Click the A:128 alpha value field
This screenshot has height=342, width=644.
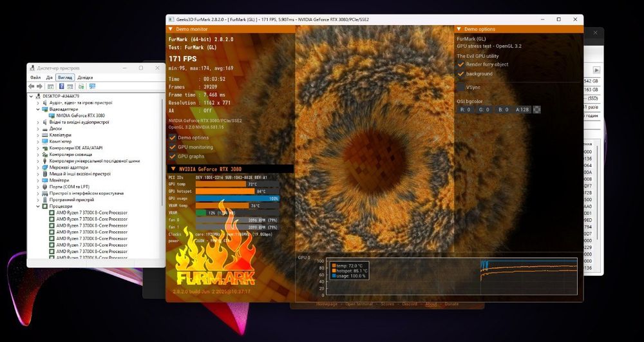coord(522,109)
